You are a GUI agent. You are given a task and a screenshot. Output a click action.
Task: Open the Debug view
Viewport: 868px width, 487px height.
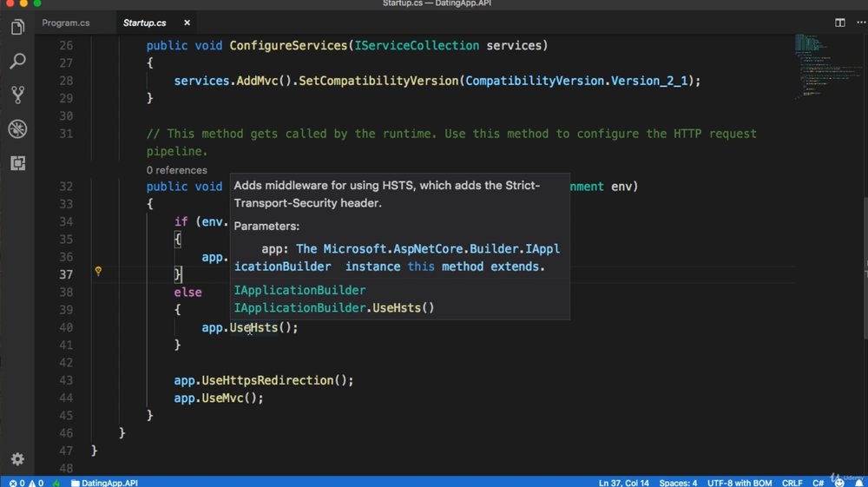[x=17, y=129]
